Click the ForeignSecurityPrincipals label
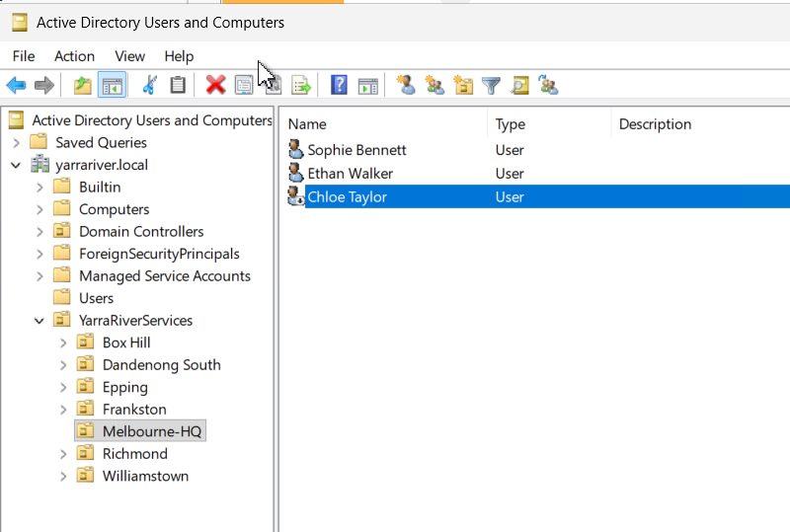This screenshot has width=790, height=532. [x=159, y=254]
